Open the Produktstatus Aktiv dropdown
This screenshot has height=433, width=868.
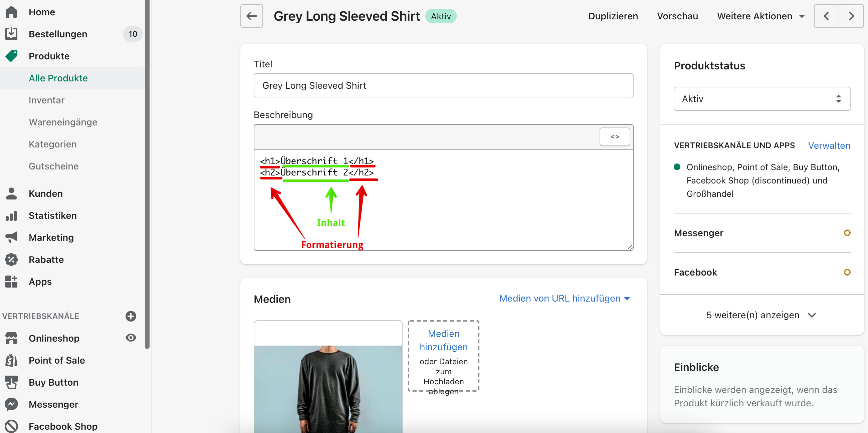(762, 99)
